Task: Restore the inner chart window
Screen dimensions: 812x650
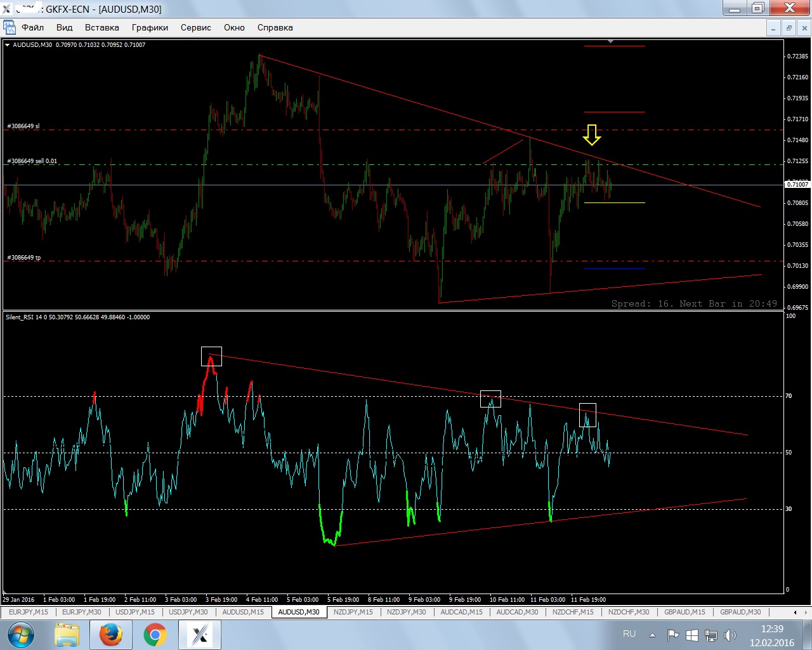Action: [x=789, y=28]
